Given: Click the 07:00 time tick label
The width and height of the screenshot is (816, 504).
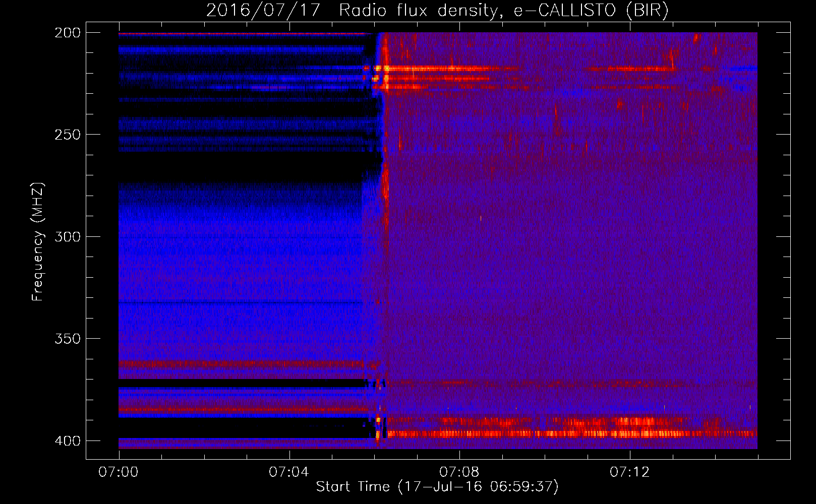Looking at the screenshot, I should (x=119, y=472).
